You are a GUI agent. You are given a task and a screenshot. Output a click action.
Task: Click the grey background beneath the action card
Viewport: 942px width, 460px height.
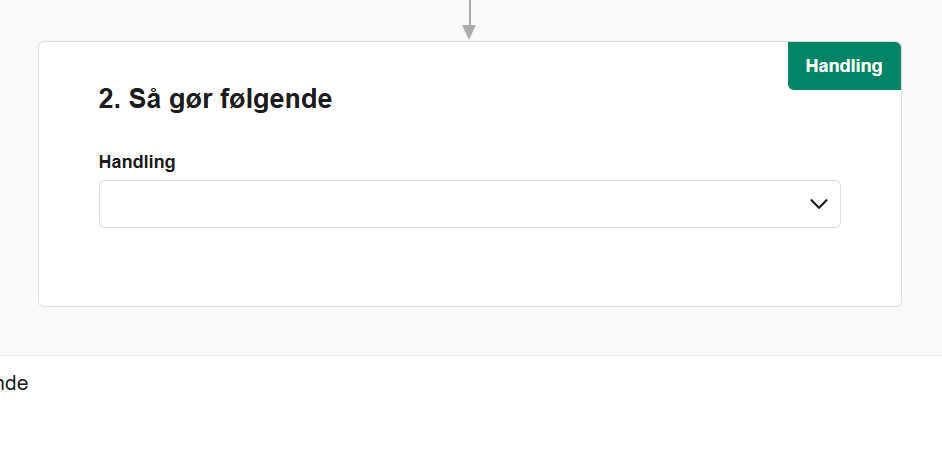(469, 330)
